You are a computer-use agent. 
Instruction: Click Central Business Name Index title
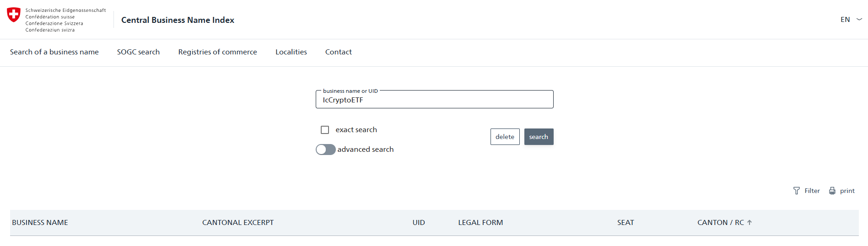pos(178,20)
